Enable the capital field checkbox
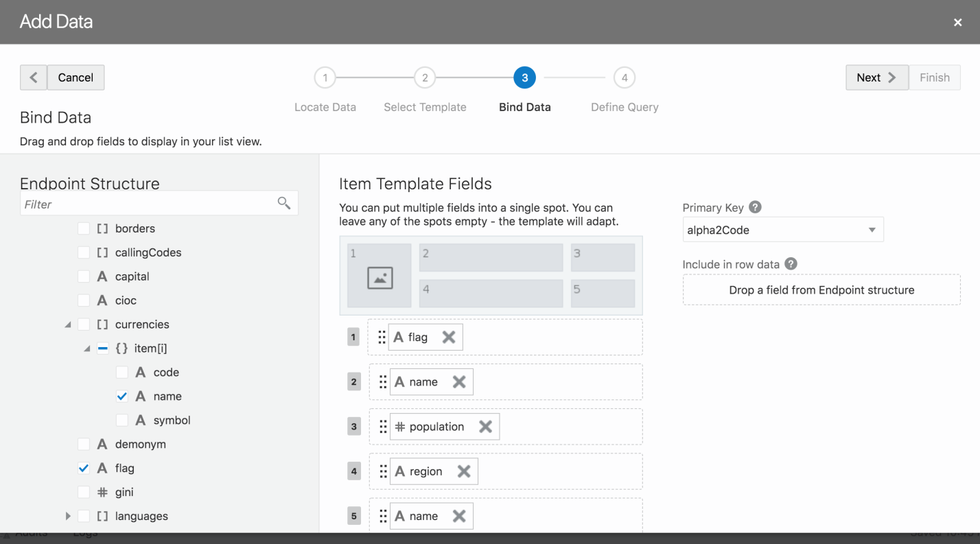 pos(84,276)
